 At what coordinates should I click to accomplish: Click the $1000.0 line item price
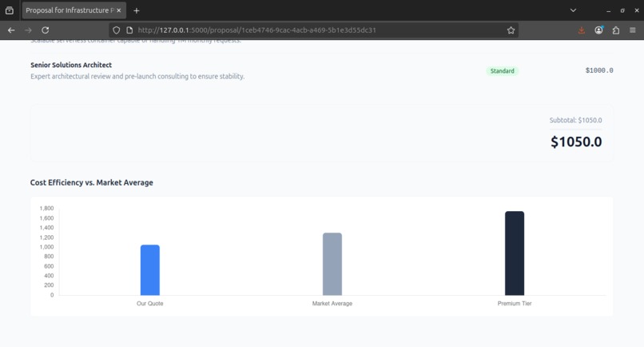tap(599, 70)
